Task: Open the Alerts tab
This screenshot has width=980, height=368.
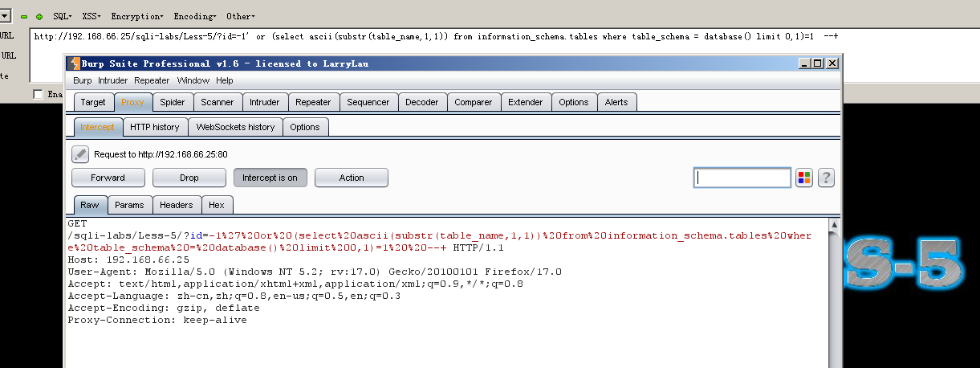Action: [x=616, y=102]
